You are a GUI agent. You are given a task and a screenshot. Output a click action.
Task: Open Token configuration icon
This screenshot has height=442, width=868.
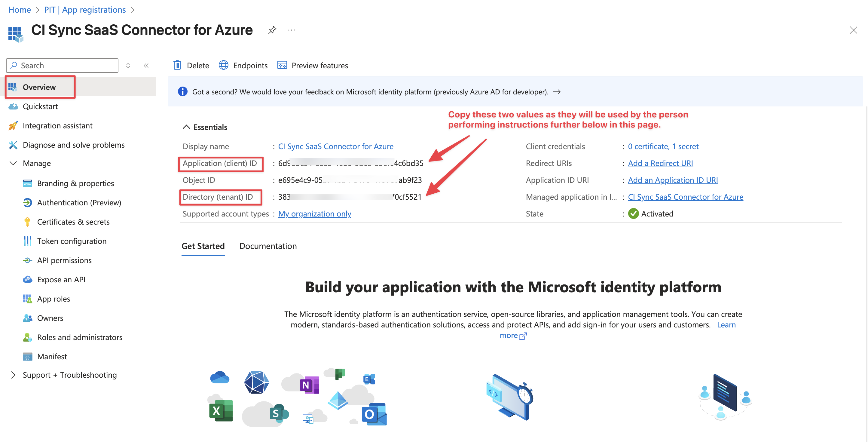28,241
